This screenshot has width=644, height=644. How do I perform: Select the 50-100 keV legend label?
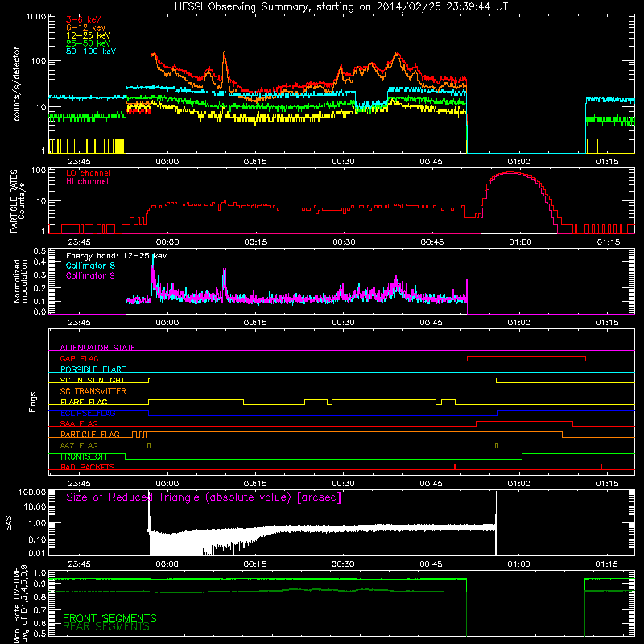pos(91,52)
